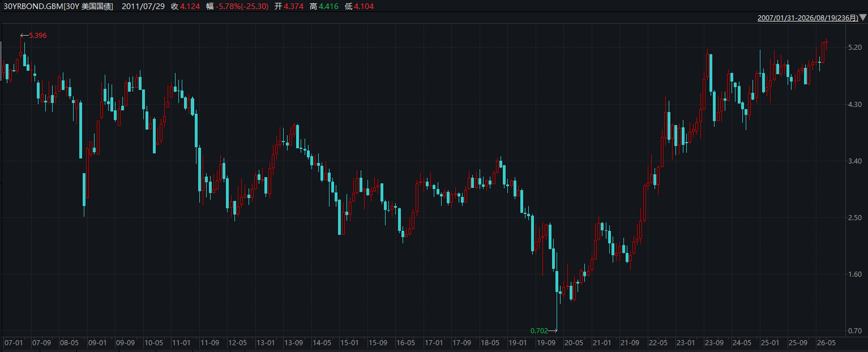Screen dimensions: 868x352
Task: Select the 08-05 time axis label
Action: [x=69, y=343]
